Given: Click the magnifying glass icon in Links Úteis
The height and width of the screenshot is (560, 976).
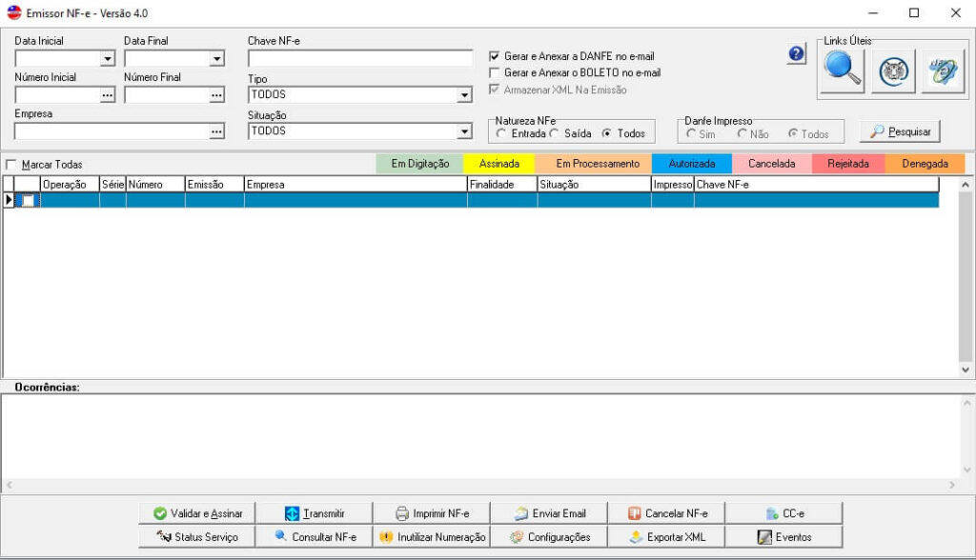Looking at the screenshot, I should [x=842, y=70].
